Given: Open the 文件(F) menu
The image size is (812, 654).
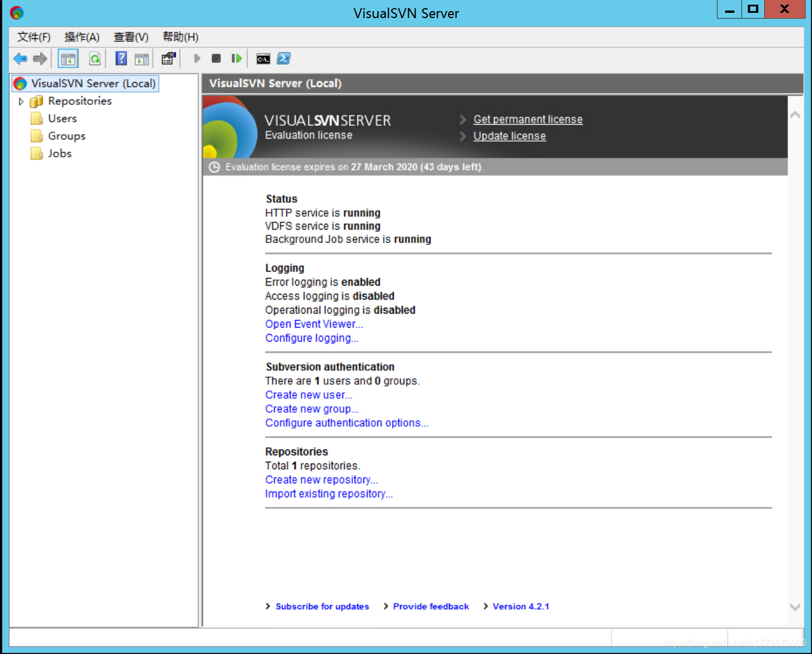Looking at the screenshot, I should coord(34,37).
